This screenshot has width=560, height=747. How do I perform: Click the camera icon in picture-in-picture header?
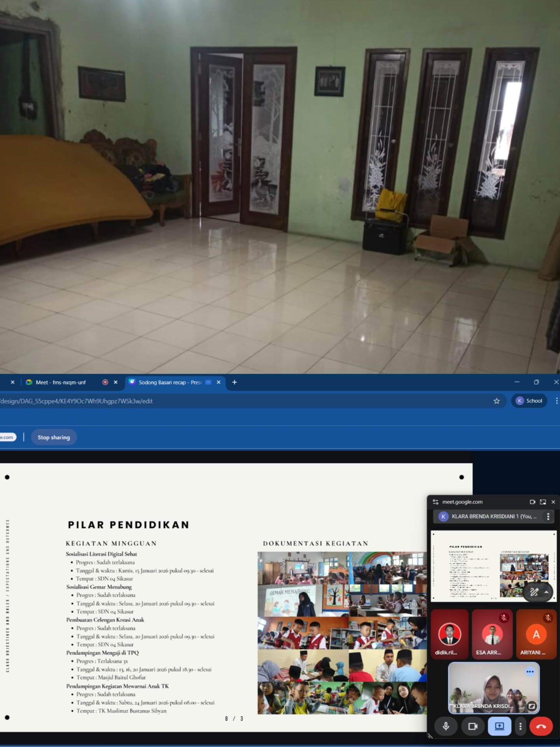click(x=532, y=502)
